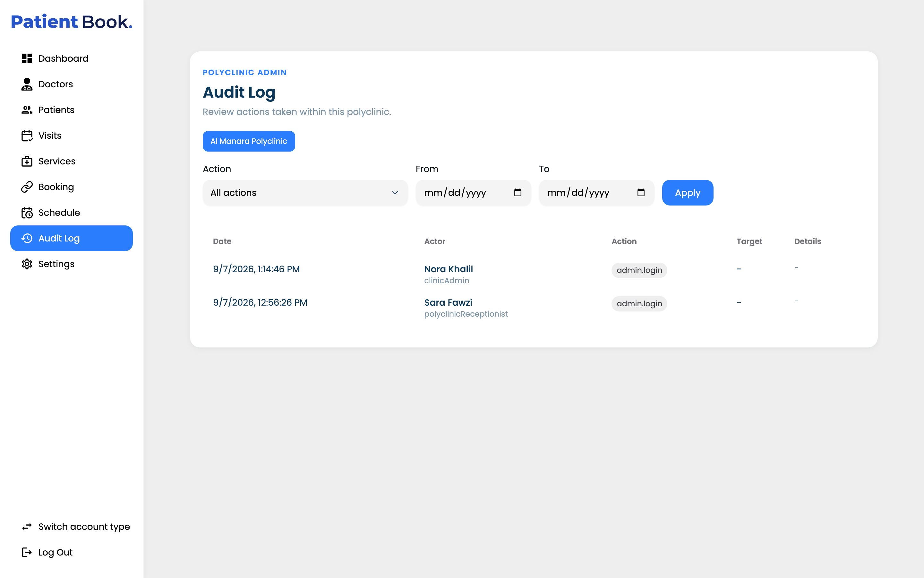Select actor name Nora Khalil
This screenshot has height=578, width=924.
[449, 269]
